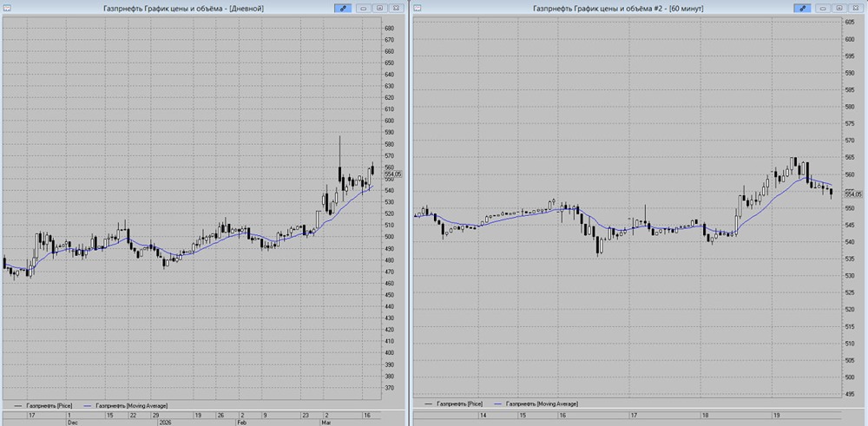Click the tall spike candle near 590 on daily chart

tap(340, 161)
